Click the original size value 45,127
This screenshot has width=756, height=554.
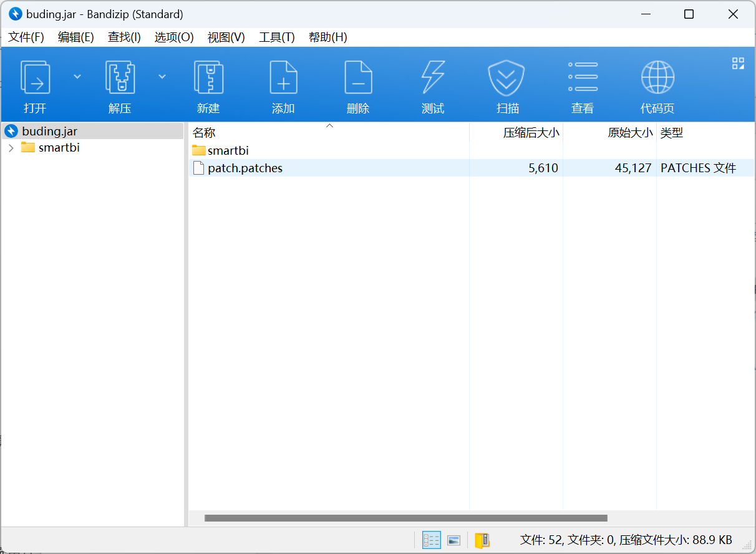[632, 168]
